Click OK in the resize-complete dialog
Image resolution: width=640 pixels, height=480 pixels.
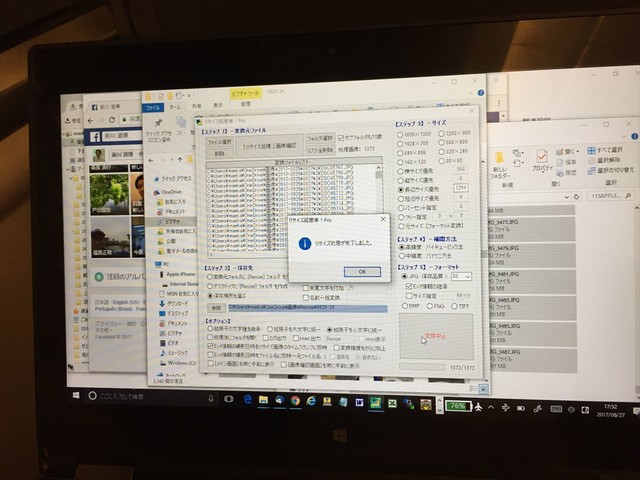tap(362, 271)
